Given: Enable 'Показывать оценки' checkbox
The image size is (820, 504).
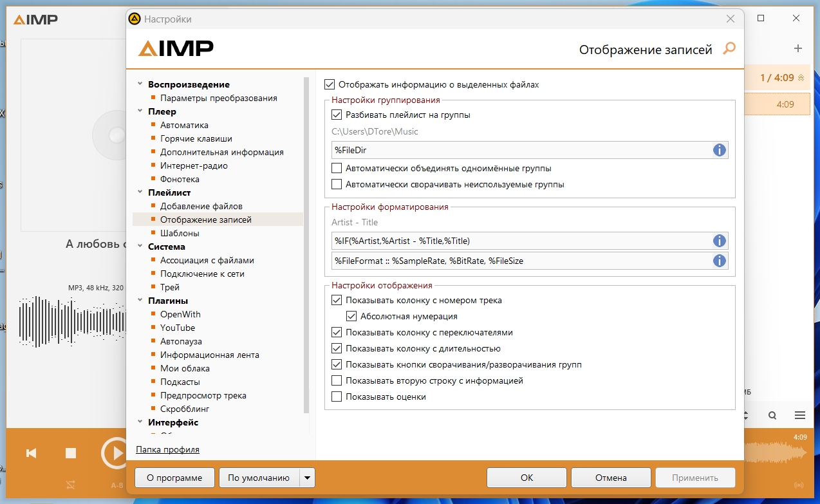Looking at the screenshot, I should coord(336,397).
